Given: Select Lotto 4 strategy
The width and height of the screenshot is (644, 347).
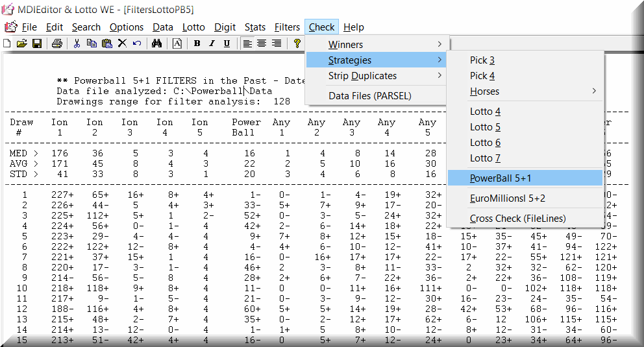Looking at the screenshot, I should pyautogui.click(x=525, y=111).
